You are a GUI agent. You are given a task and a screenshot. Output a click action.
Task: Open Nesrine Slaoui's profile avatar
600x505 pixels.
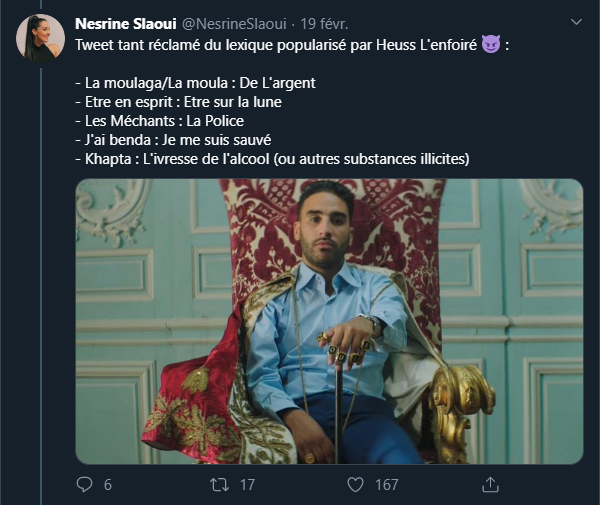[x=41, y=39]
